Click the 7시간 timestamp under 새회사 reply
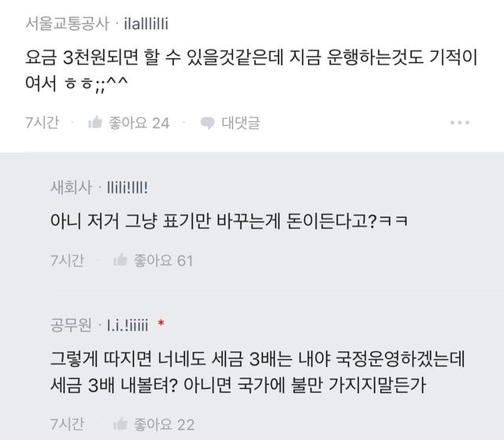504x440 pixels. coord(65,260)
